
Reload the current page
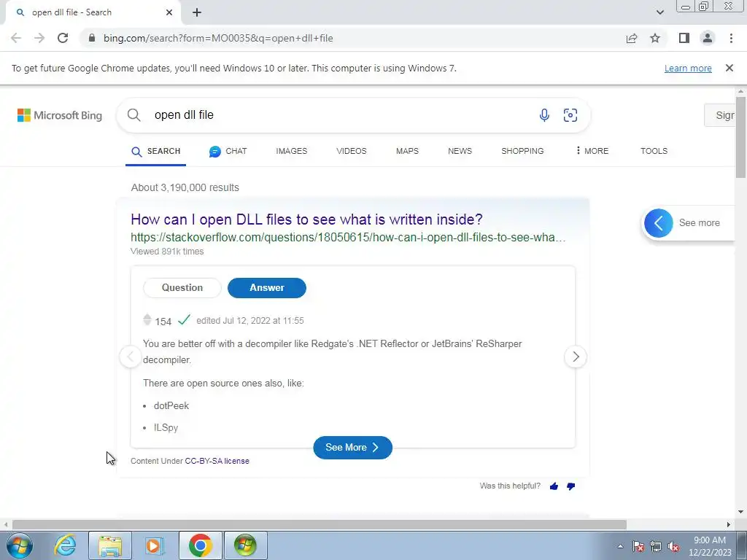[63, 38]
